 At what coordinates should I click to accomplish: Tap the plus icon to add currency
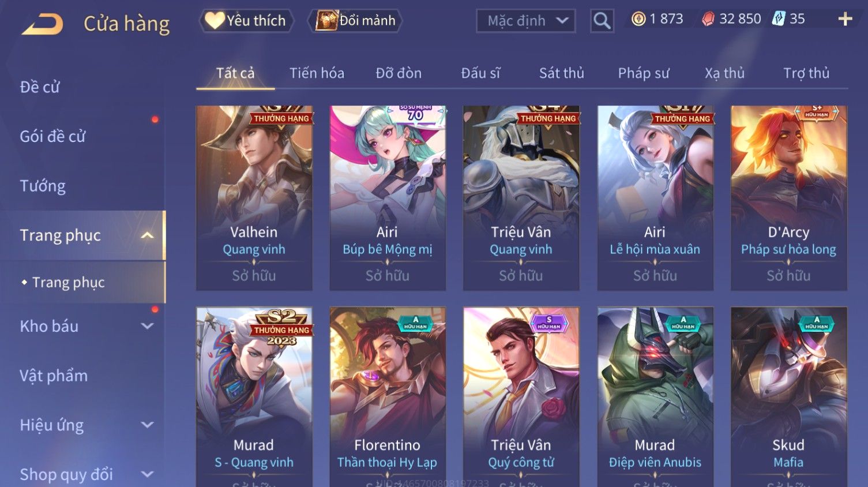coord(845,20)
